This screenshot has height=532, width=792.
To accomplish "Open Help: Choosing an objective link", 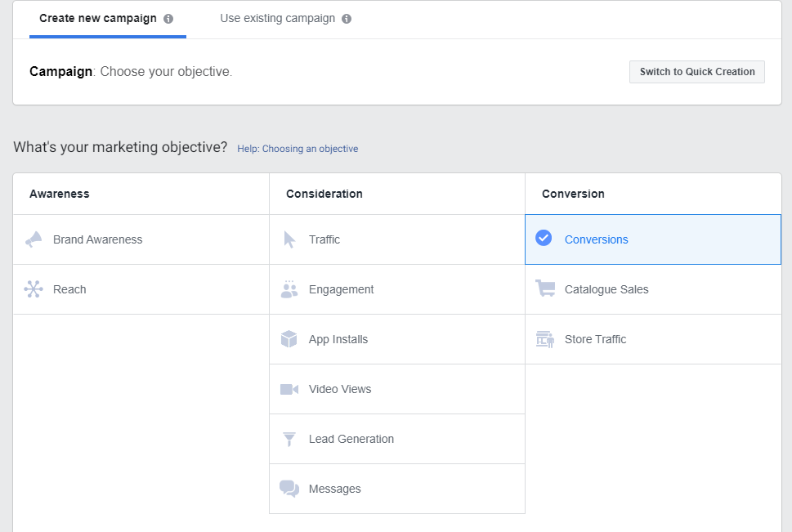I will (x=298, y=149).
